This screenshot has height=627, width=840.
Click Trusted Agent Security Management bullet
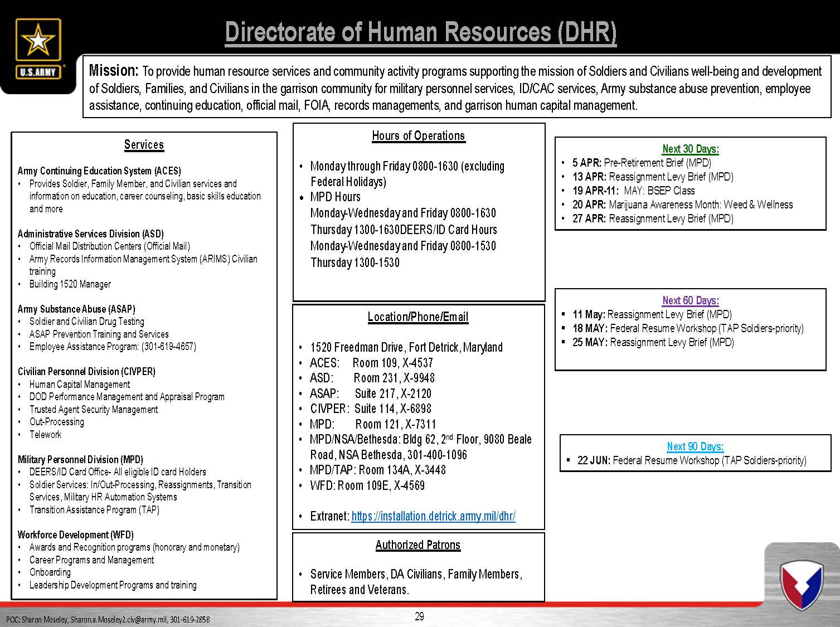(94, 409)
